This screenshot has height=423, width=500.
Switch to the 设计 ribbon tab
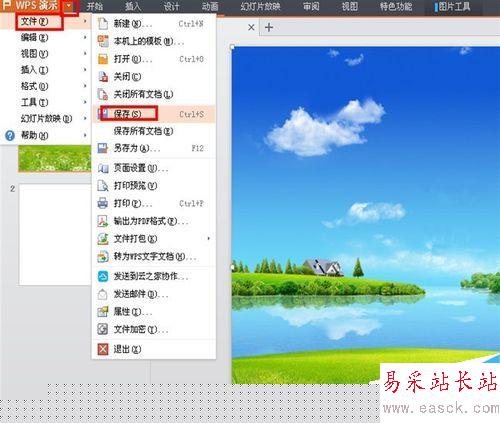click(x=171, y=6)
